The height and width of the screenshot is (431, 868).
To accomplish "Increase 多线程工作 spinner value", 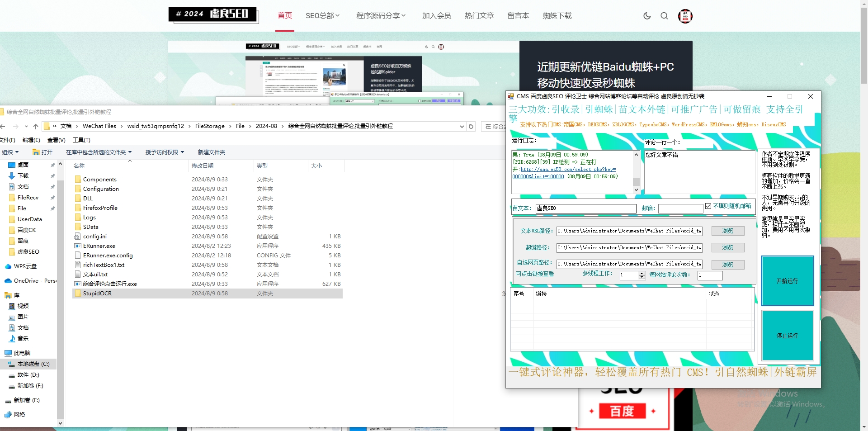I will tap(642, 273).
